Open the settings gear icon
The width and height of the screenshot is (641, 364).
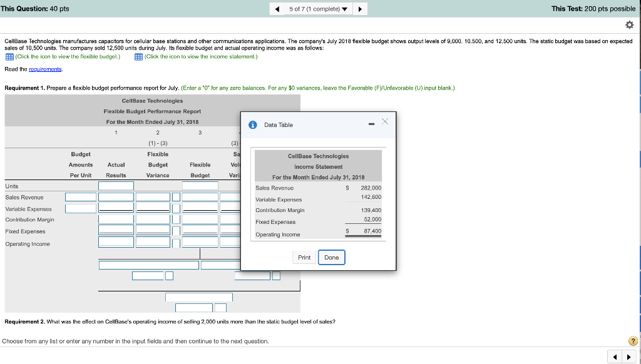(x=630, y=25)
